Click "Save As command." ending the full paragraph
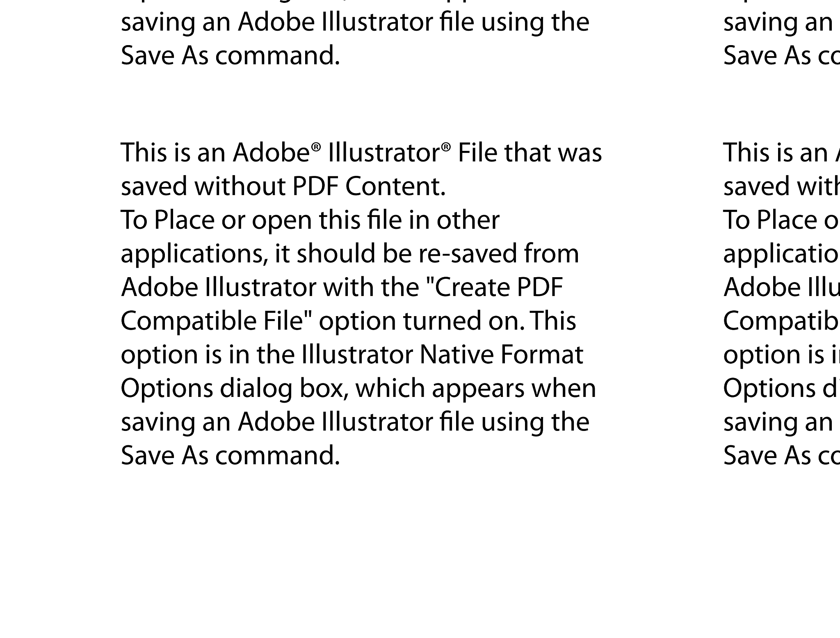The image size is (840, 638). tap(230, 456)
